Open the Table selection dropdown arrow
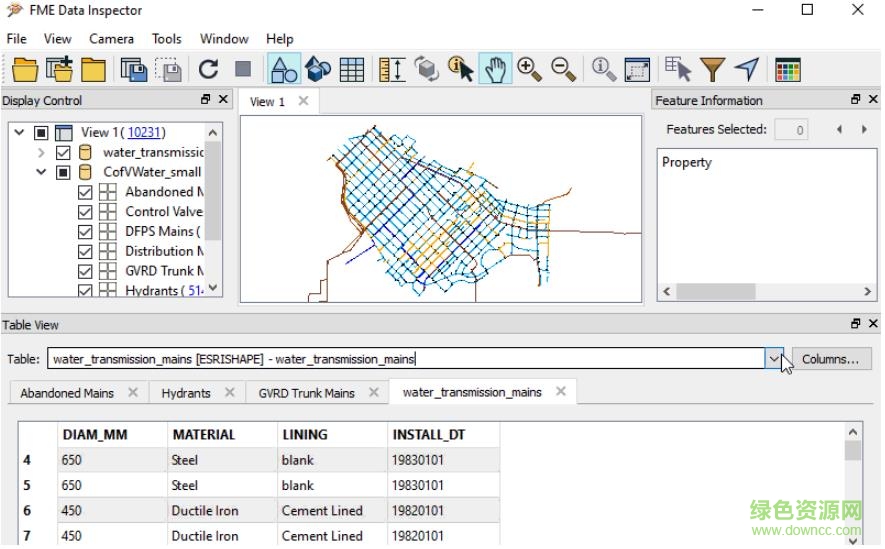Viewport: 885px width, 549px height. click(x=774, y=359)
